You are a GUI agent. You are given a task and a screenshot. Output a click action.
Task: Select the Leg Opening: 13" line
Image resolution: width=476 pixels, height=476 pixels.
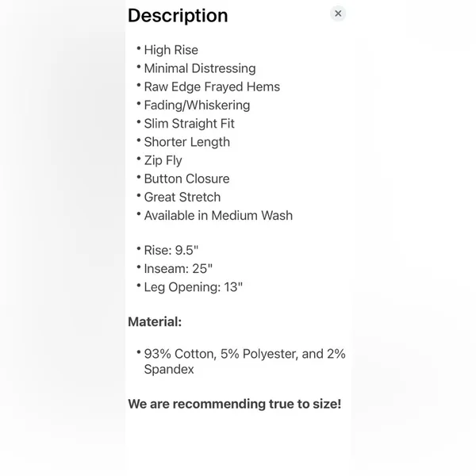pyautogui.click(x=194, y=287)
